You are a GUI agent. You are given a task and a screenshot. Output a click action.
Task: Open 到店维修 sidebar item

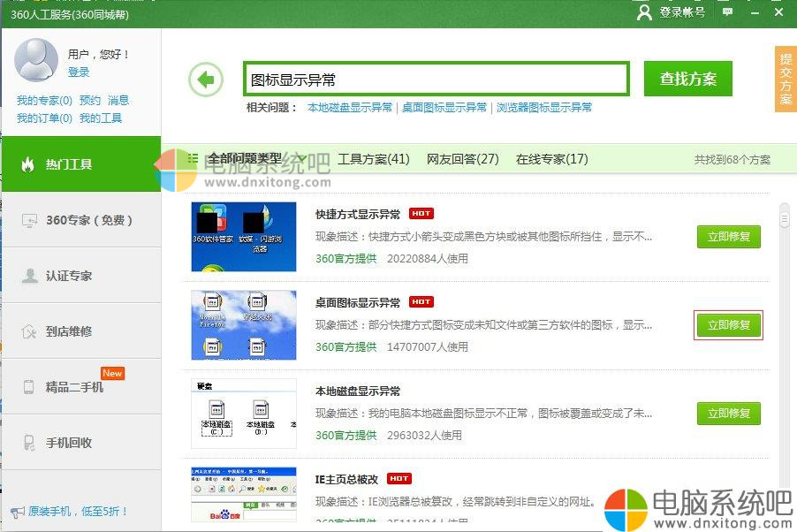(81, 331)
